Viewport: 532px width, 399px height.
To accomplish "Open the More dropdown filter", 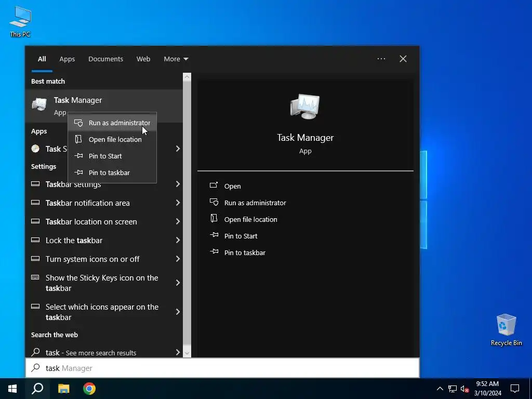I will point(176,59).
